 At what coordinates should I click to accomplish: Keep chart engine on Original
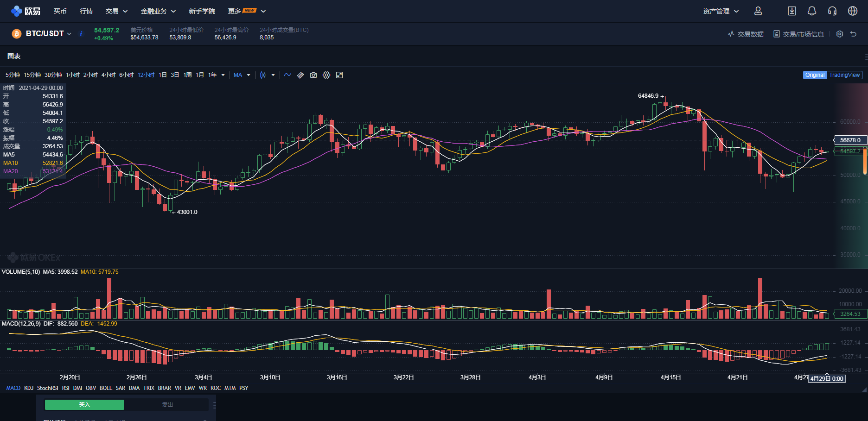[x=815, y=75]
